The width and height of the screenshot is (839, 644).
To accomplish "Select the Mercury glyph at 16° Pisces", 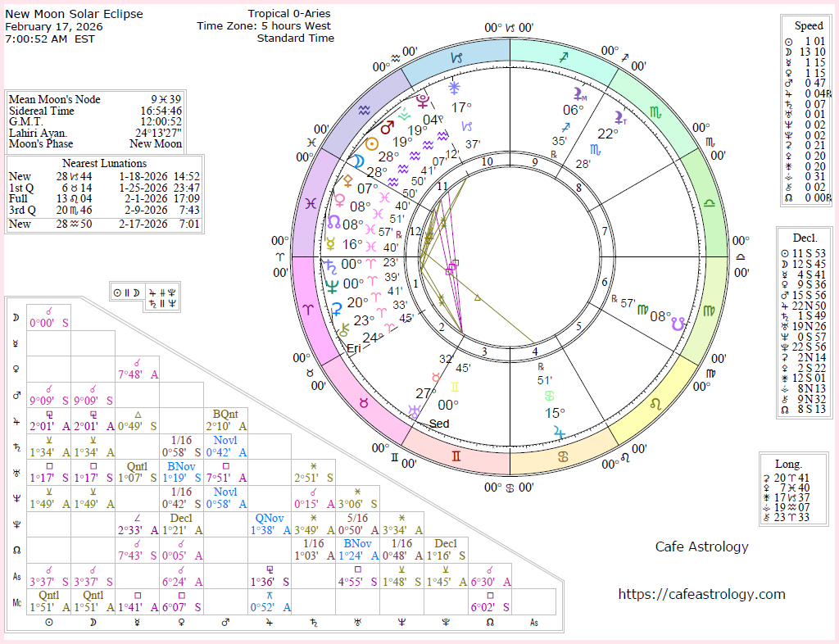I will pyautogui.click(x=331, y=243).
